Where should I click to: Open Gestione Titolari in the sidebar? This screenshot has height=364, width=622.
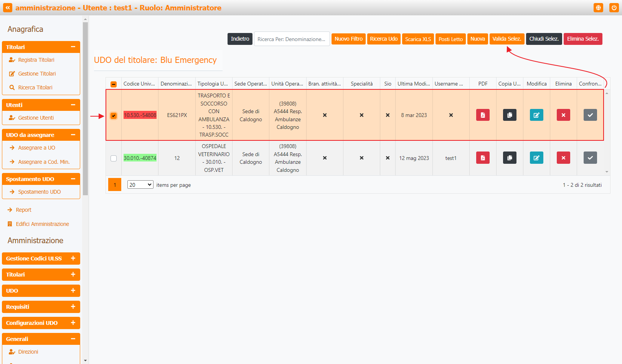[x=37, y=74]
